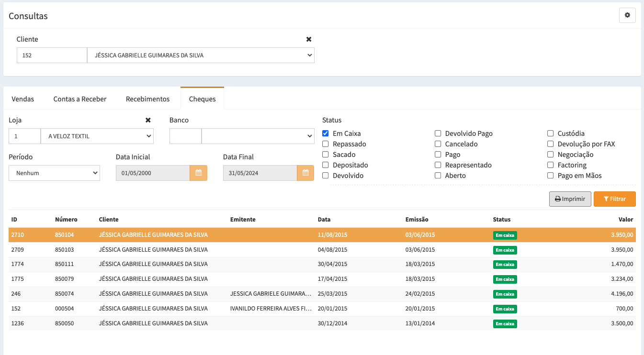
Task: Check the Factoring status checkbox
Action: click(x=551, y=165)
